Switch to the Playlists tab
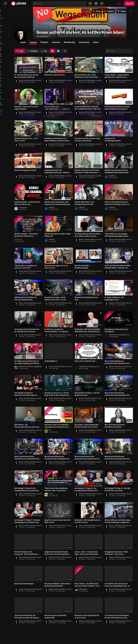This screenshot has height=644, width=138. (44, 42)
